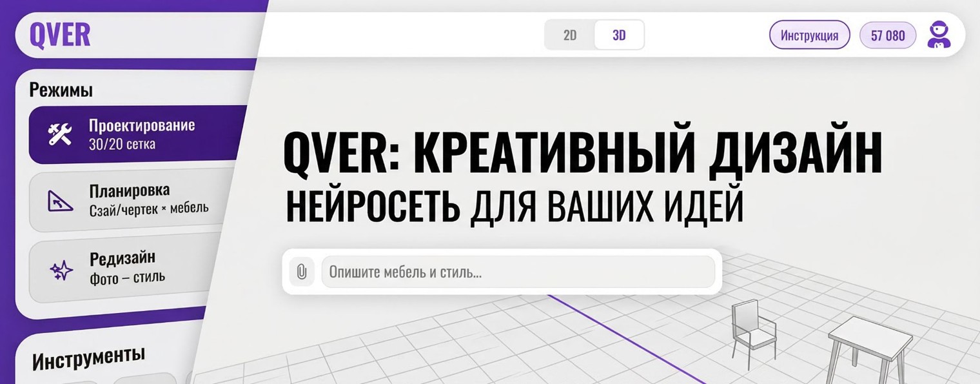Viewport: 980px width, 384px height.
Task: Click the '30/20 сетка' subtitle text
Action: 122,143
